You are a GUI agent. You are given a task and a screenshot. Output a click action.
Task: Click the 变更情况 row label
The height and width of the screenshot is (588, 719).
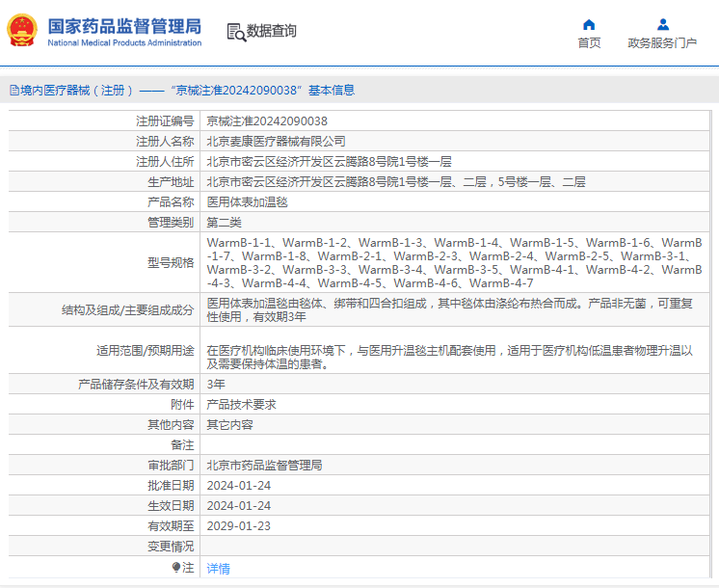tap(171, 547)
